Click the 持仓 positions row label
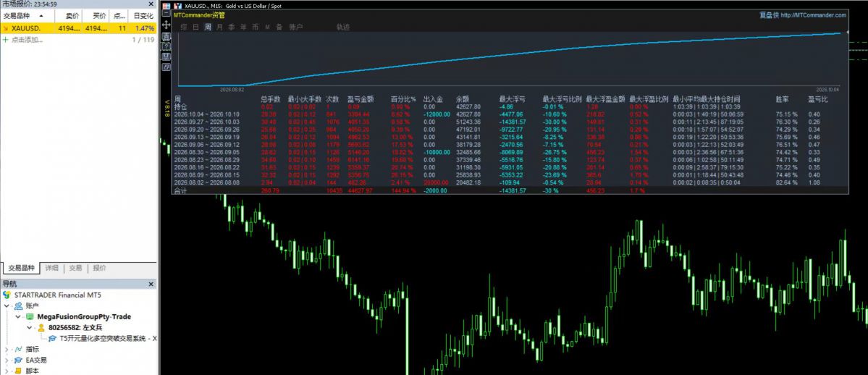Screen dimensions: 868x375 [x=180, y=106]
